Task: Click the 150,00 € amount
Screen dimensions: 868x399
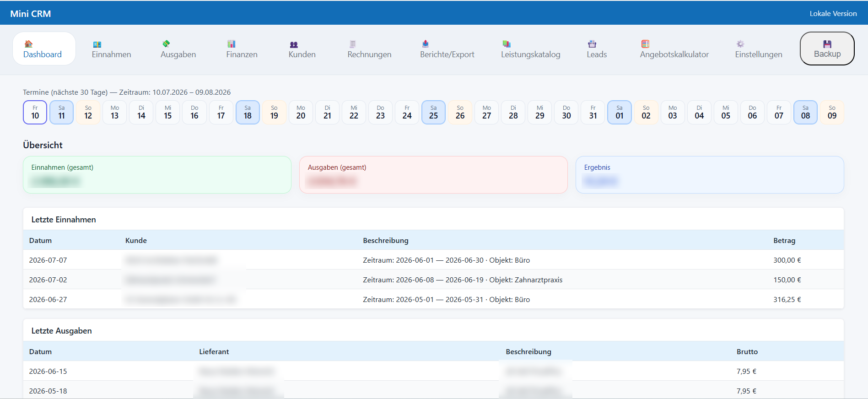Action: click(787, 280)
